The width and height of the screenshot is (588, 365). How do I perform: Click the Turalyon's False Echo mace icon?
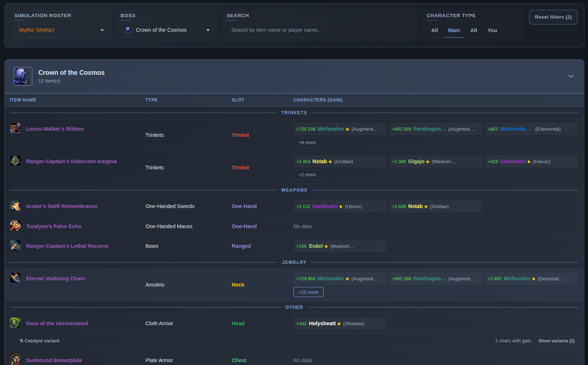pos(15,226)
